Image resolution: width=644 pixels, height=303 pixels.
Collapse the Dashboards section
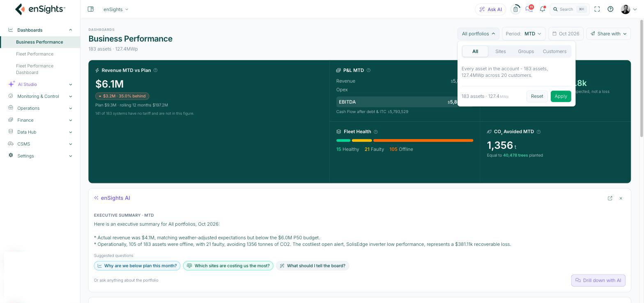(x=70, y=30)
